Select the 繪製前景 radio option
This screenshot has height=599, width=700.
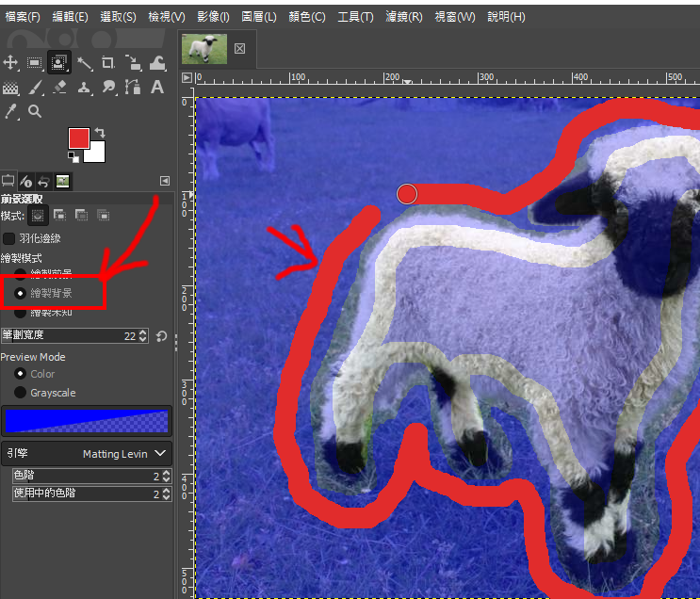click(20, 273)
